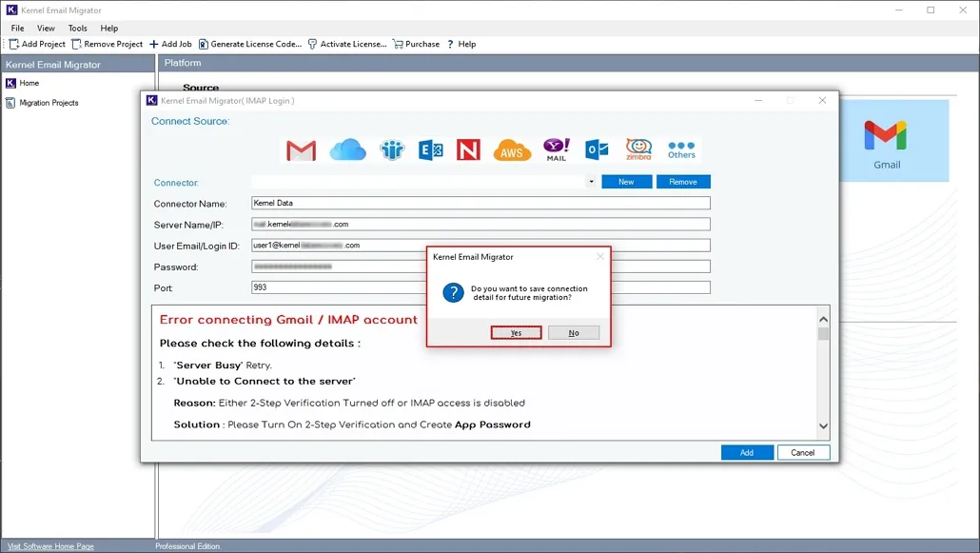Select the Zimbra source icon

click(x=637, y=149)
